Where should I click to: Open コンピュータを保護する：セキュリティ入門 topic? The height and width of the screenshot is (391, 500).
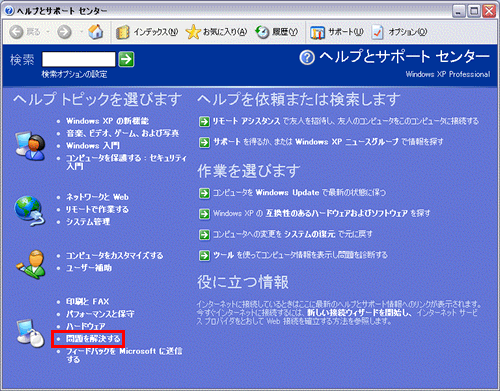(126, 162)
